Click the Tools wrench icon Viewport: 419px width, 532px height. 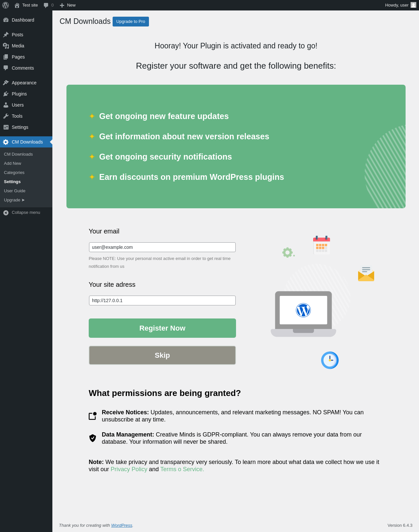click(x=6, y=116)
